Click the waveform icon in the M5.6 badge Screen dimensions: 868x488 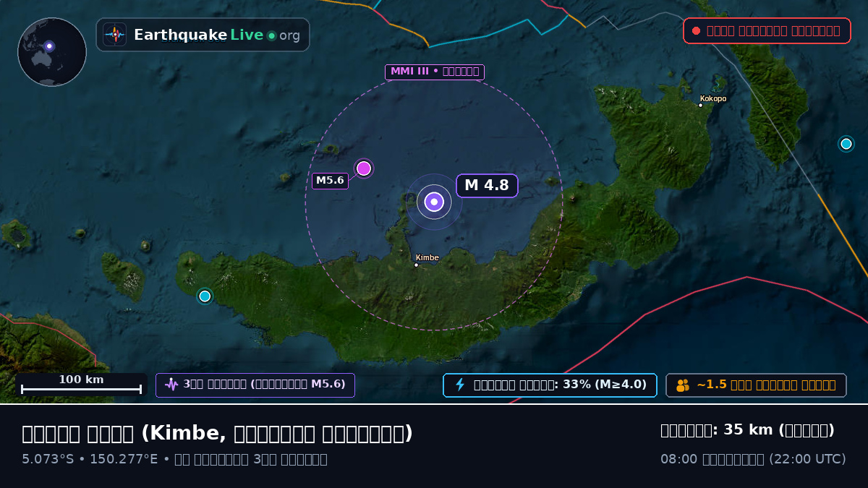coord(171,385)
